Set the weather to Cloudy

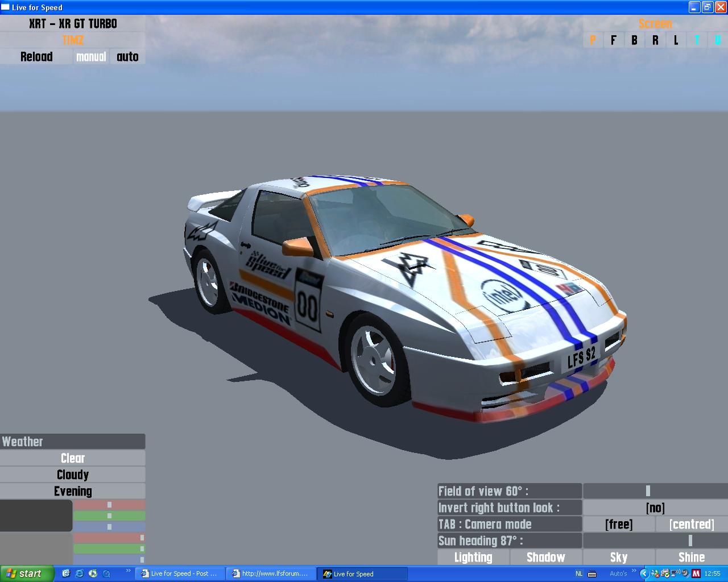[x=73, y=475]
